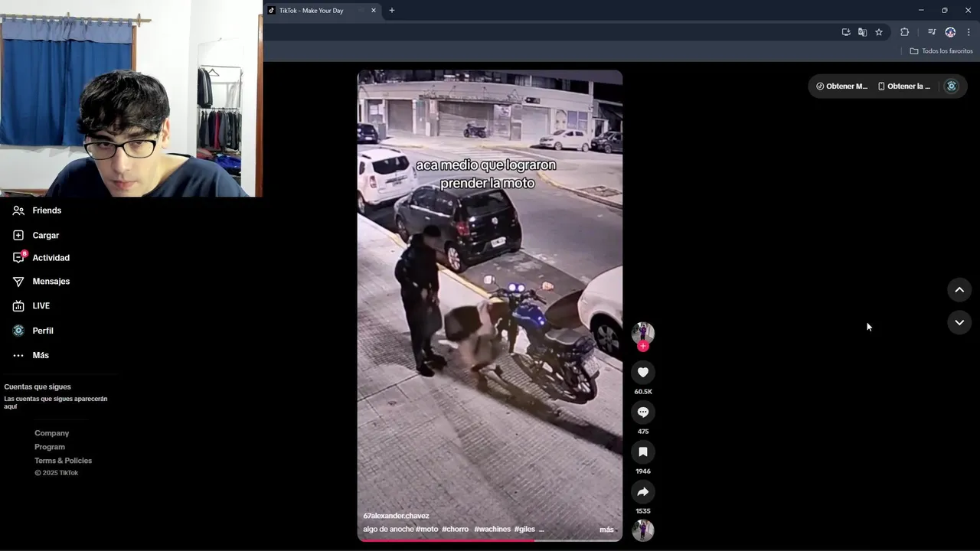980x551 pixels.
Task: Click the Cargar plus icon
Action: [18, 236]
